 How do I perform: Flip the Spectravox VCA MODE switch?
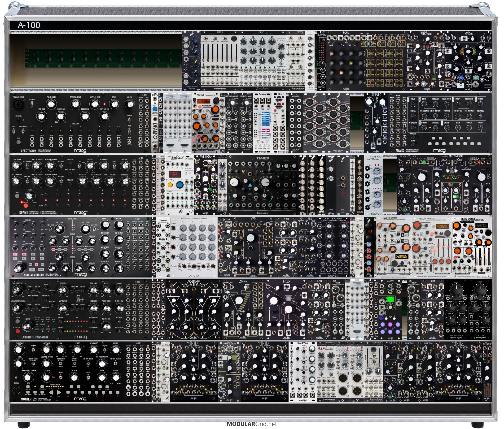130,120
